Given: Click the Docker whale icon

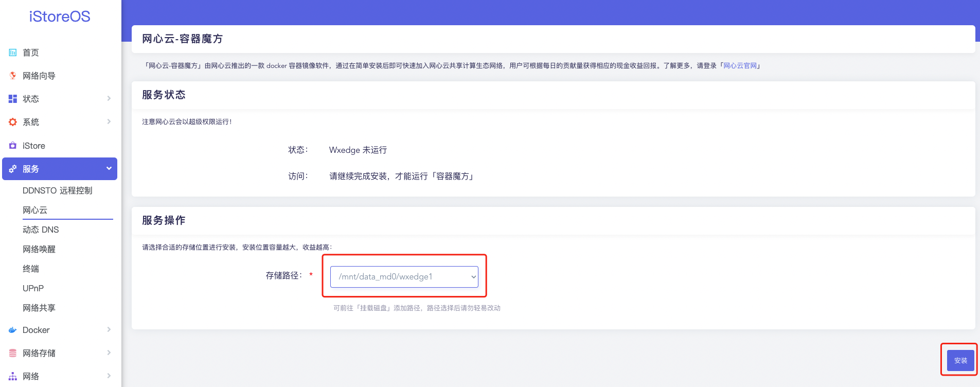Looking at the screenshot, I should pos(13,330).
